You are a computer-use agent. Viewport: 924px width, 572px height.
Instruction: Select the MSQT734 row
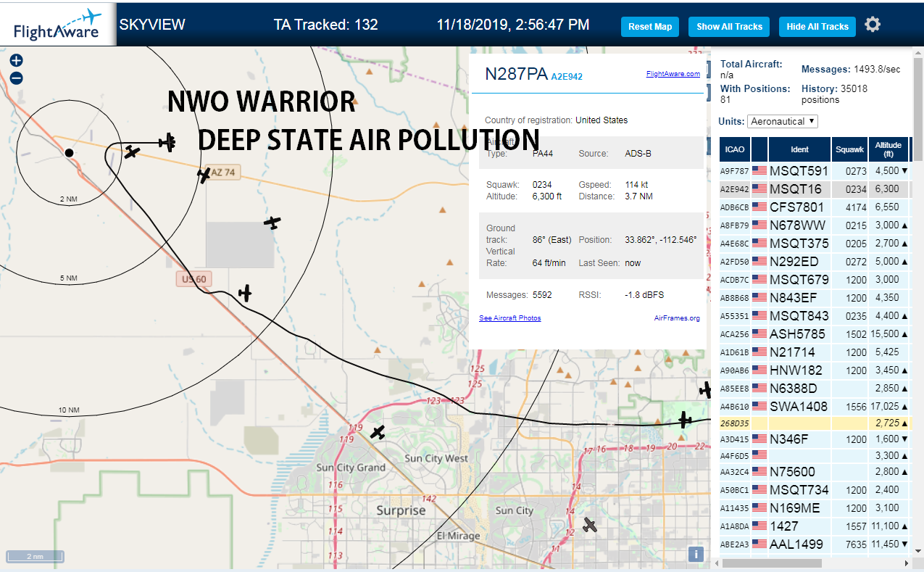click(x=815, y=490)
